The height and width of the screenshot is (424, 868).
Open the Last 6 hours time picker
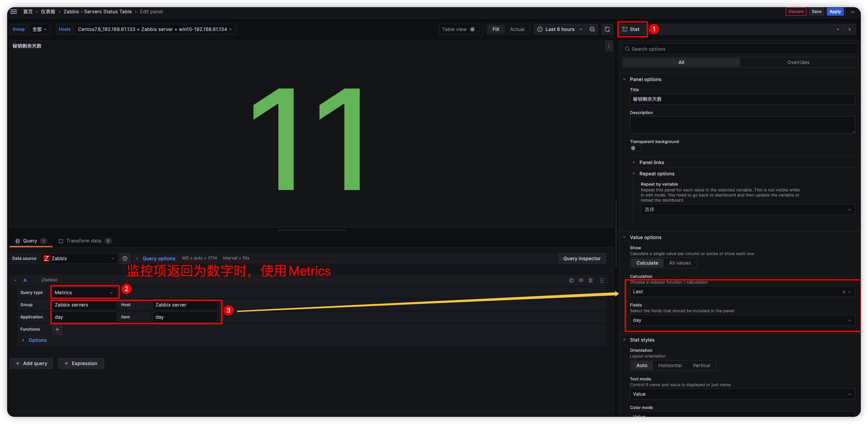(560, 29)
